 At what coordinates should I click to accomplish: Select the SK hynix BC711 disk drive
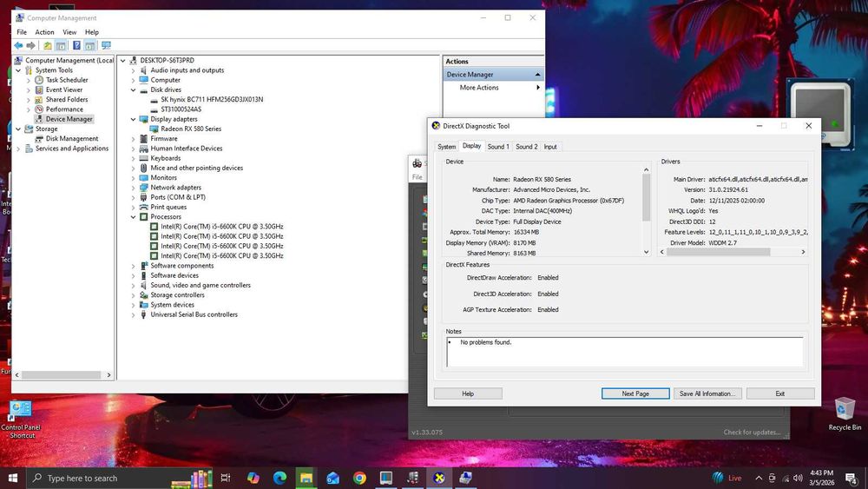tap(212, 100)
